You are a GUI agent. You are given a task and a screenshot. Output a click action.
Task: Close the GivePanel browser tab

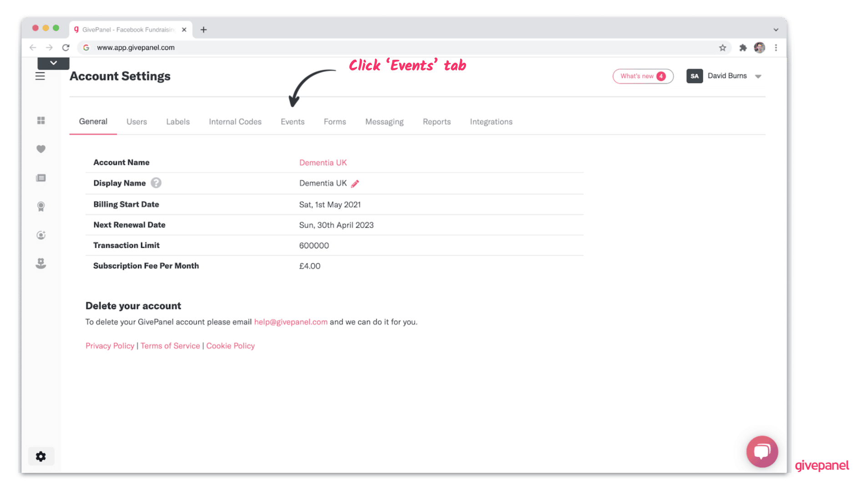click(184, 30)
